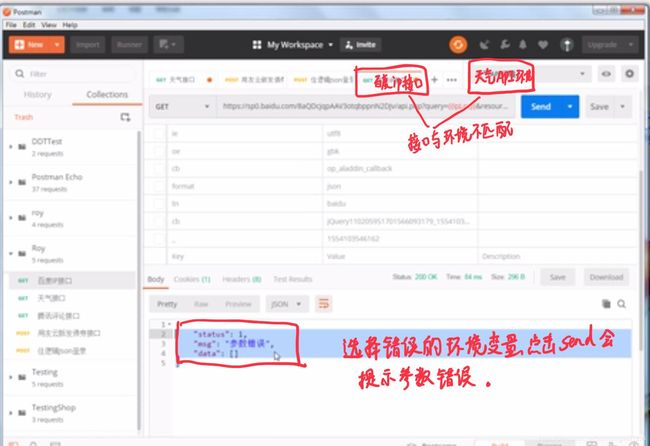
Task: Switch to the Cookies (1) response tab
Action: [192, 279]
